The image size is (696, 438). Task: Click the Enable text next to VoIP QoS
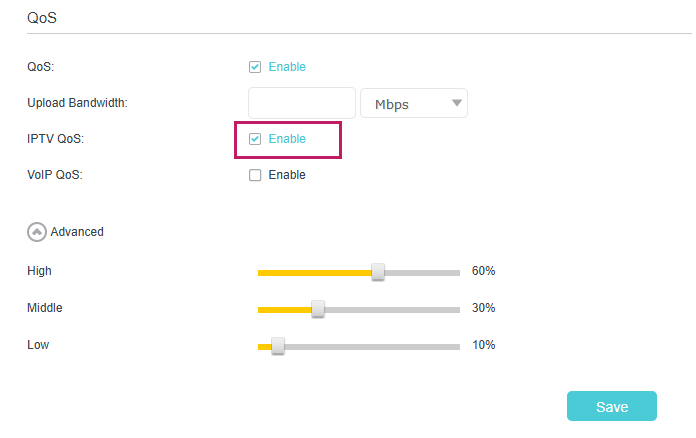[x=287, y=175]
